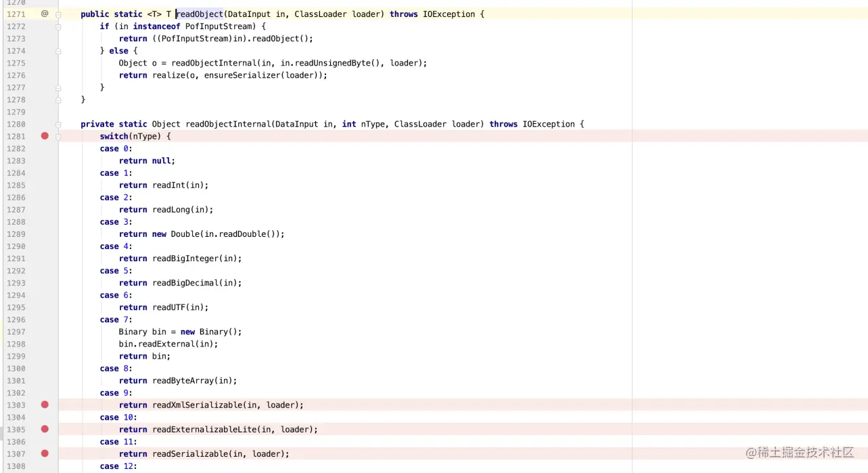Click the readExternalizableLite call
The height and width of the screenshot is (473, 868).
pos(235,429)
